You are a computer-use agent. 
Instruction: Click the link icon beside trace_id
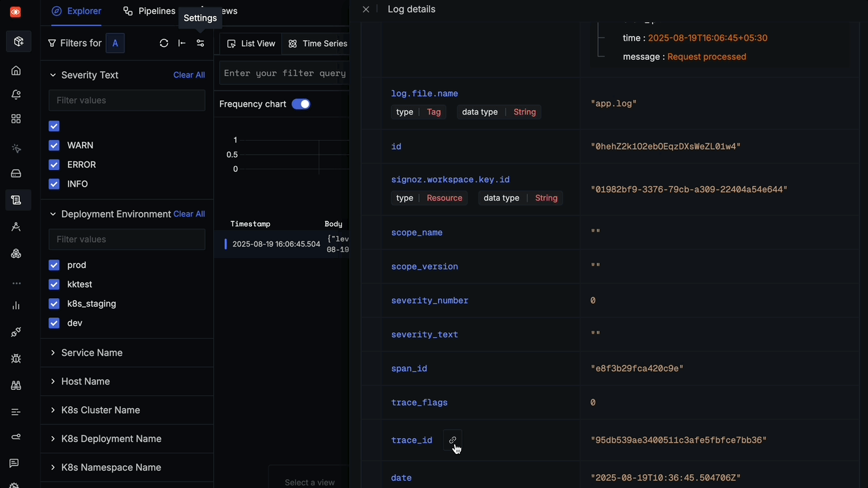pos(453,441)
